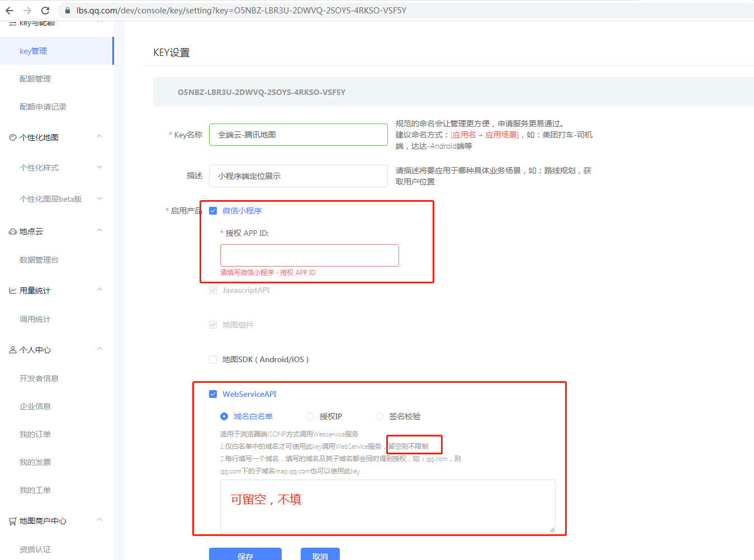Open 开发者信息 in the sidebar
Screen dimensions: 754x560
pos(39,378)
